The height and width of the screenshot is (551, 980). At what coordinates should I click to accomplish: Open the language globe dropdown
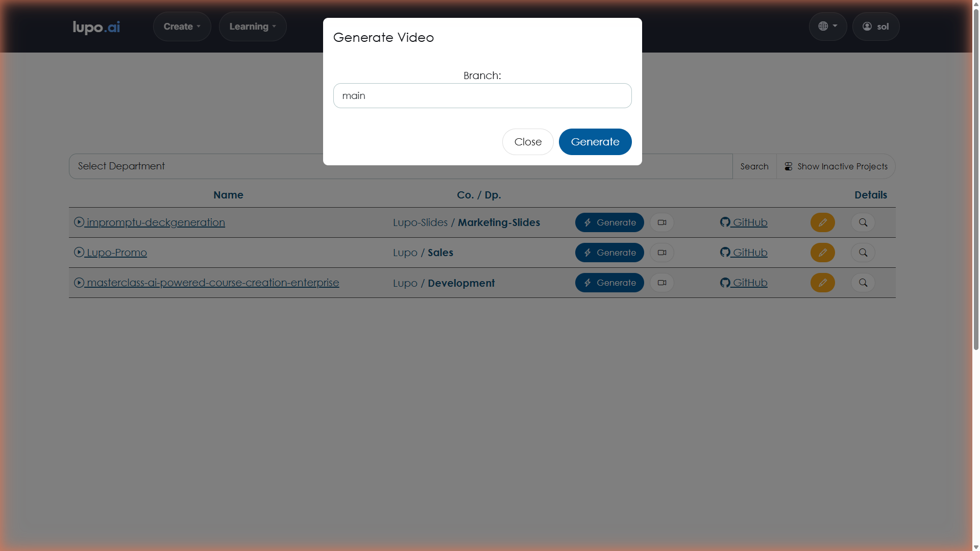pos(828,27)
